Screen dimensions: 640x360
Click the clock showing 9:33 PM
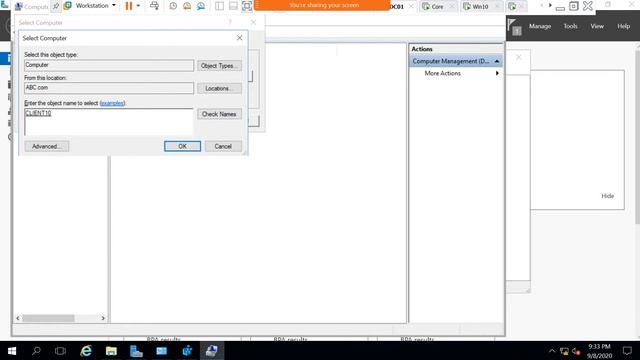click(599, 346)
